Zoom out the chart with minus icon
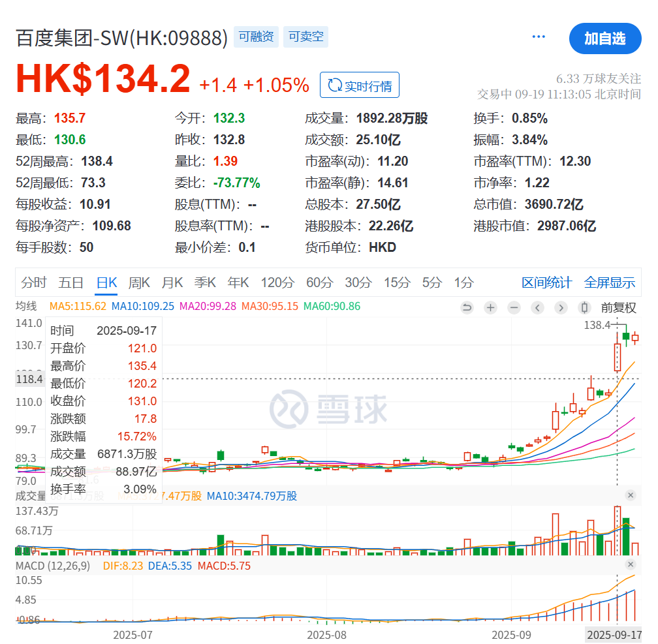The width and height of the screenshot is (658, 644). click(x=514, y=307)
